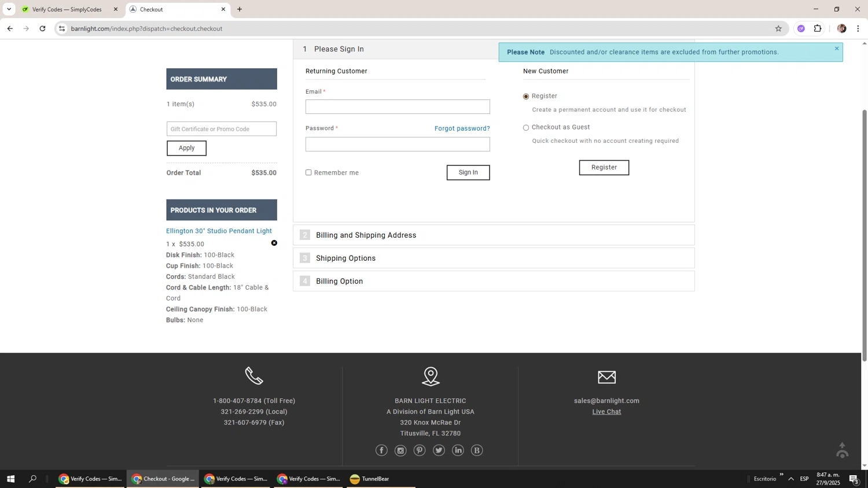Open Windows Start menu
Screen dimensions: 868x488
point(10,479)
